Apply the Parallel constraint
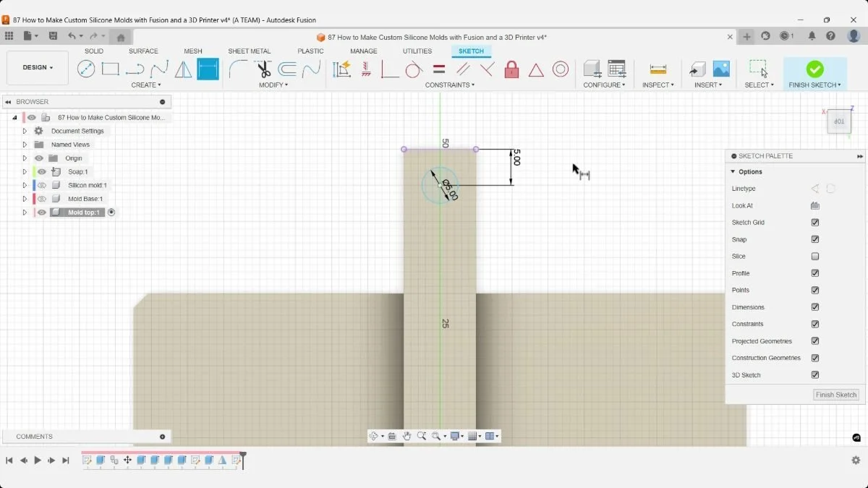The width and height of the screenshot is (868, 488). pyautogui.click(x=464, y=69)
